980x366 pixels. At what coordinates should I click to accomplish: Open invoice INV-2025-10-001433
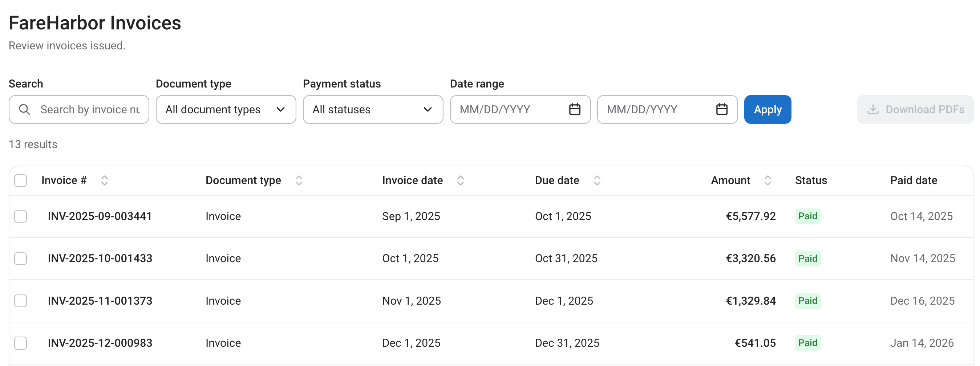pyautogui.click(x=100, y=258)
